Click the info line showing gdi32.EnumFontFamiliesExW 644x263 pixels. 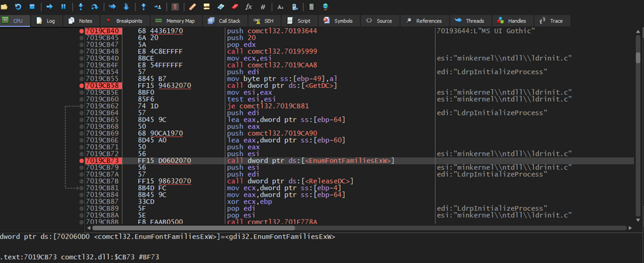click(x=167, y=237)
